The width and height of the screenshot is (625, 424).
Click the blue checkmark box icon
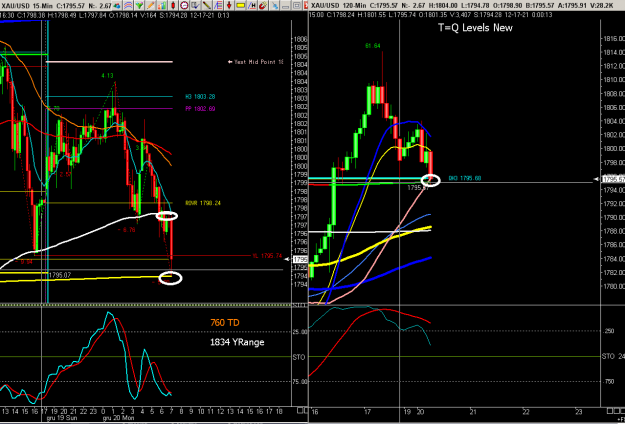[196, 6]
